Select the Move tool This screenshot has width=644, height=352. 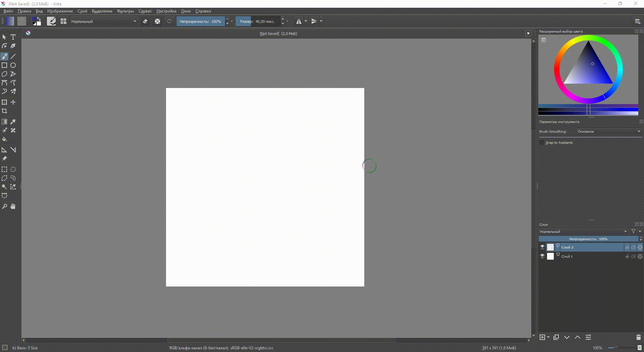[x=13, y=102]
